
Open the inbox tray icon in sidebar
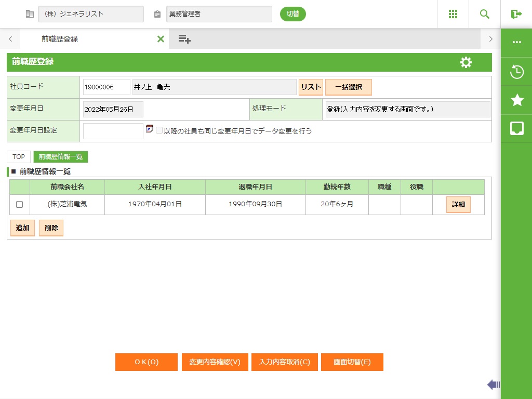click(x=516, y=129)
